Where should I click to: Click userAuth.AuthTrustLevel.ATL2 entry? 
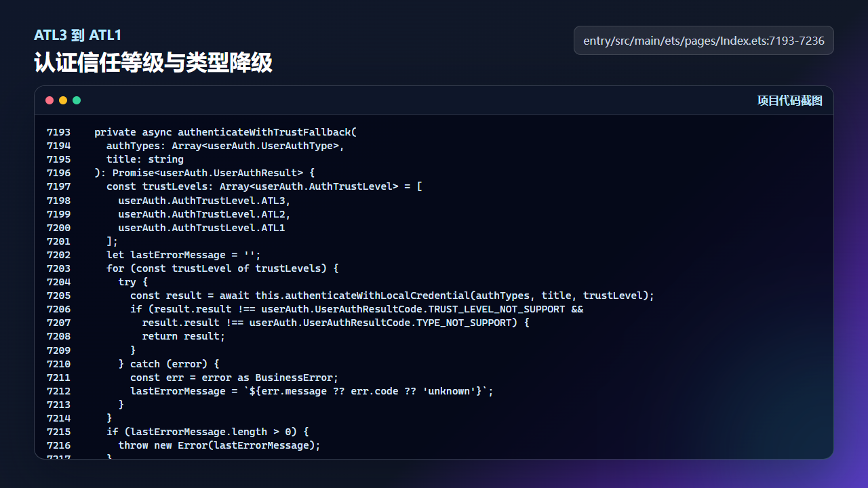(x=205, y=214)
